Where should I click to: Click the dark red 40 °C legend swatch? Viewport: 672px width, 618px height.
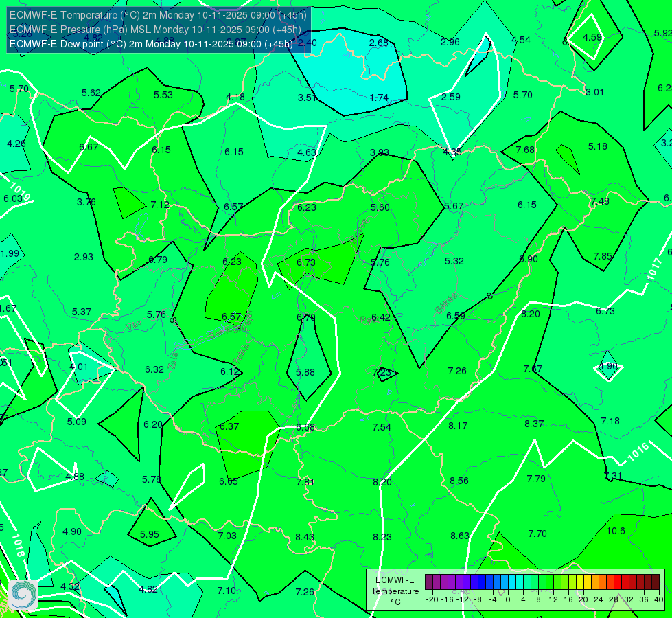point(656,582)
